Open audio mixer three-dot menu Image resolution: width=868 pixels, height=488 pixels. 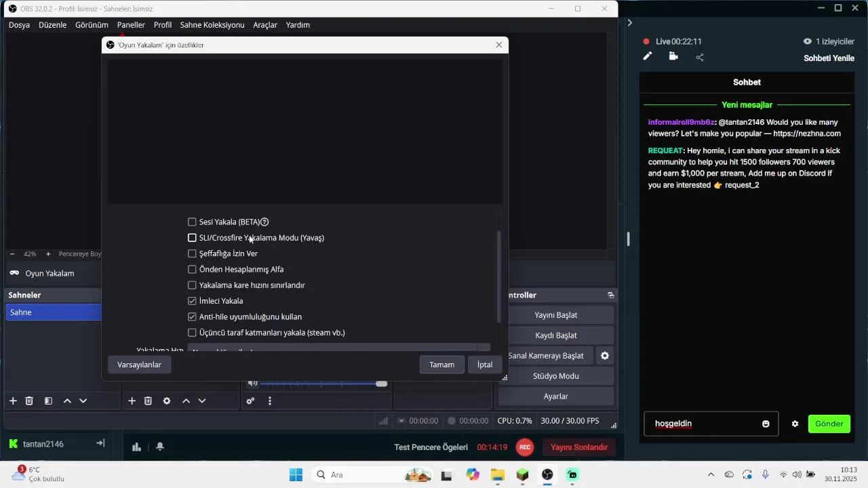(270, 401)
